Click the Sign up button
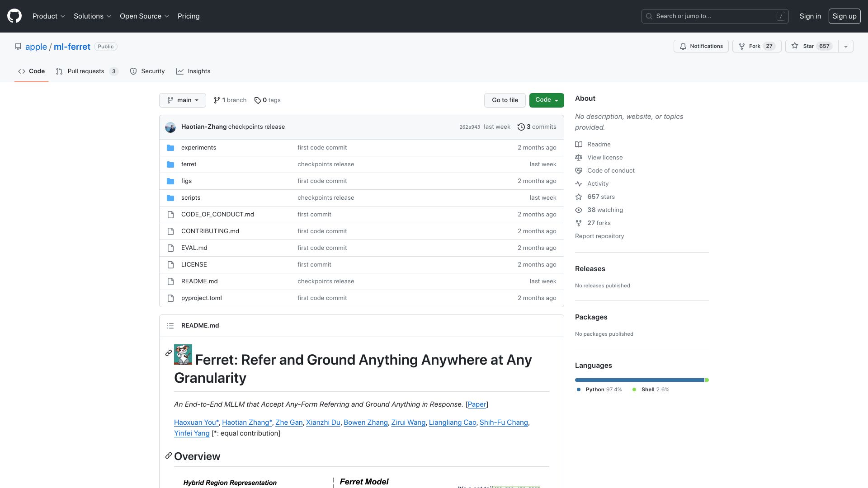This screenshot has height=488, width=868. [x=844, y=16]
